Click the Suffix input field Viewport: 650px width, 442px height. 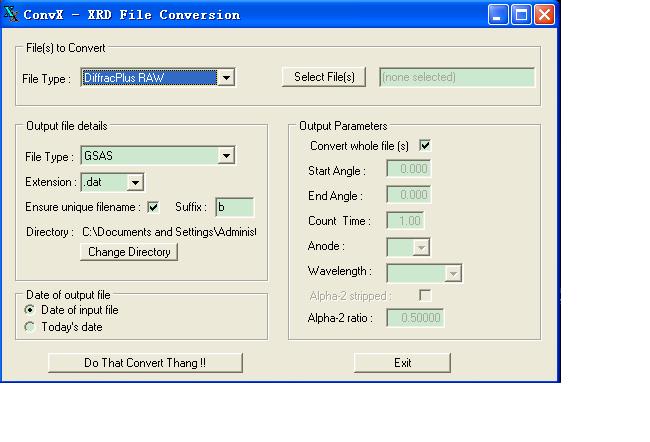(x=235, y=207)
